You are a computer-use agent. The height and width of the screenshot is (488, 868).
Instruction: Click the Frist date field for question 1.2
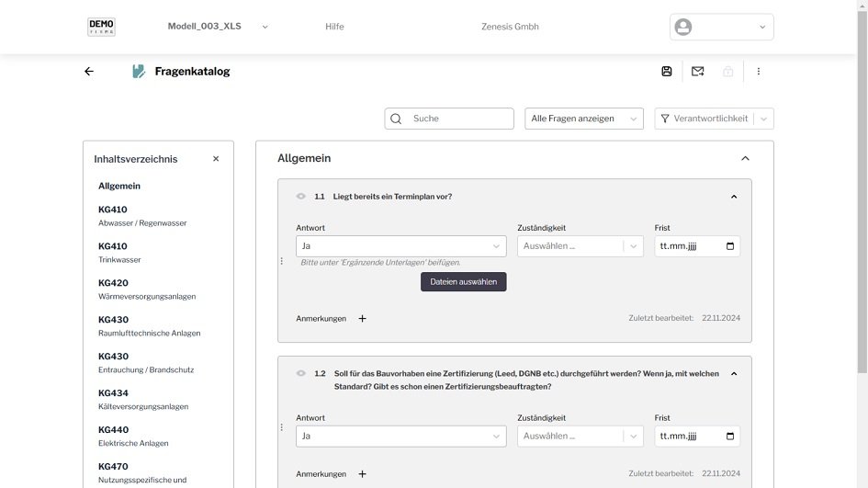(695, 437)
